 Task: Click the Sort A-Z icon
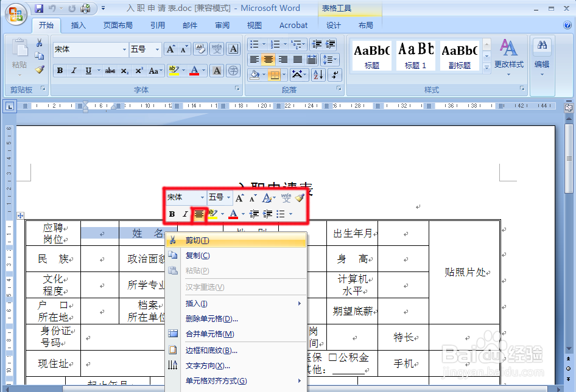(318, 75)
